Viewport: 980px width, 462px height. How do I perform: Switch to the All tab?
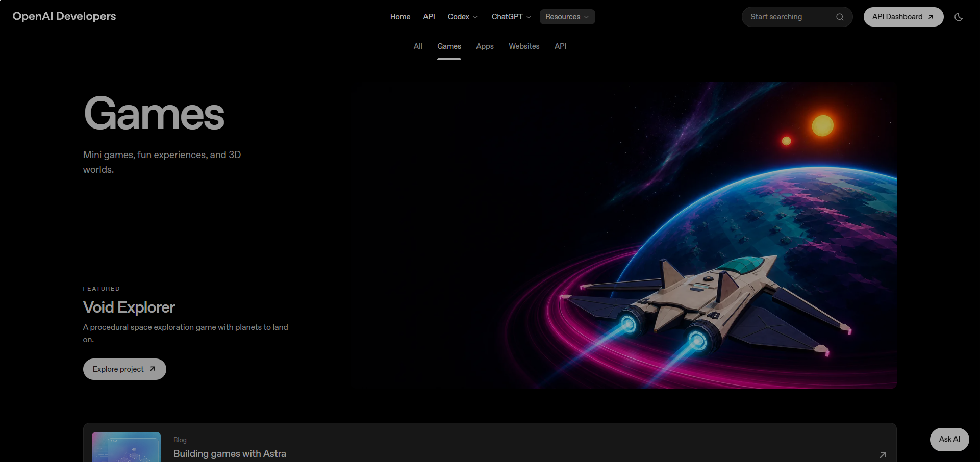[x=418, y=46]
